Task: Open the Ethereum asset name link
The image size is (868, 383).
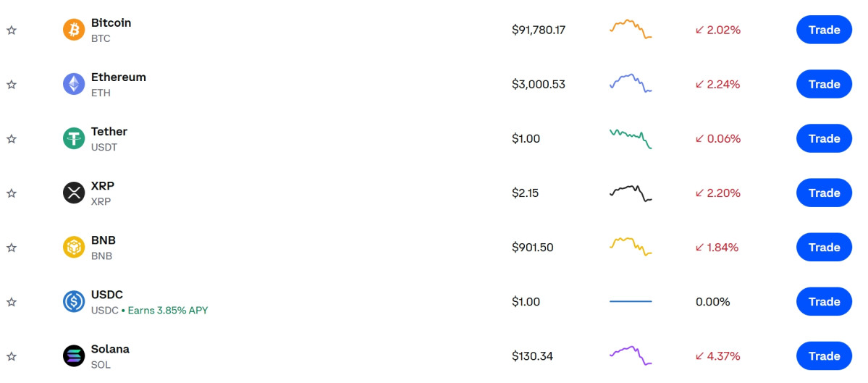Action: tap(118, 77)
